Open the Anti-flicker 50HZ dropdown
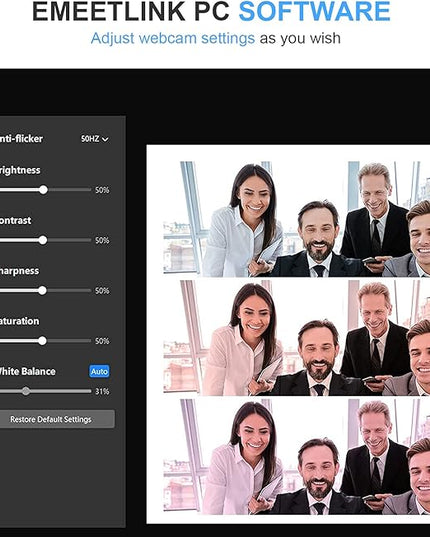This screenshot has height=537, width=430. pos(95,139)
